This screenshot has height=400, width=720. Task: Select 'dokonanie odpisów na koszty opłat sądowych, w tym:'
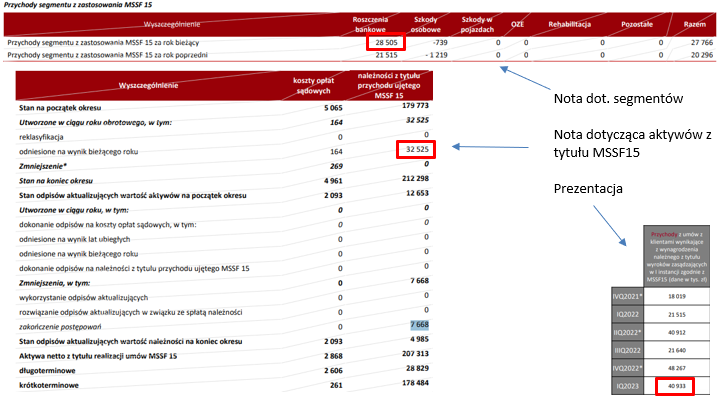(108, 225)
